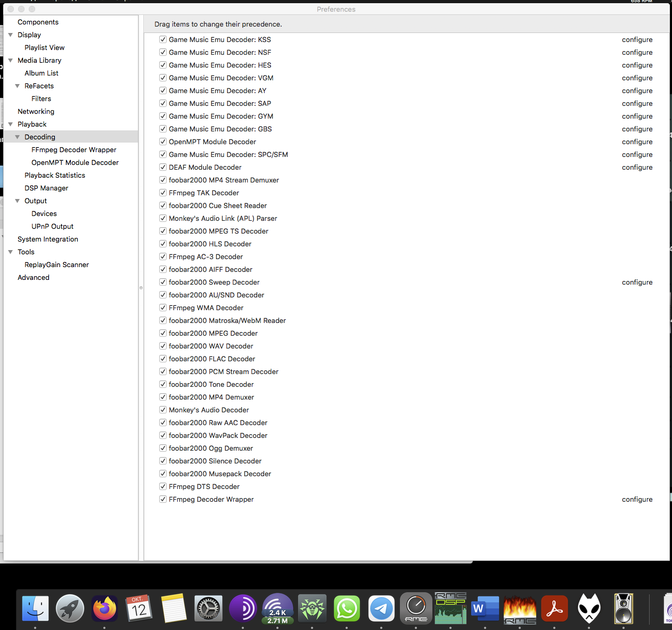Toggle DEAF Module Decoder checkbox
This screenshot has width=672, height=630.
(x=163, y=167)
